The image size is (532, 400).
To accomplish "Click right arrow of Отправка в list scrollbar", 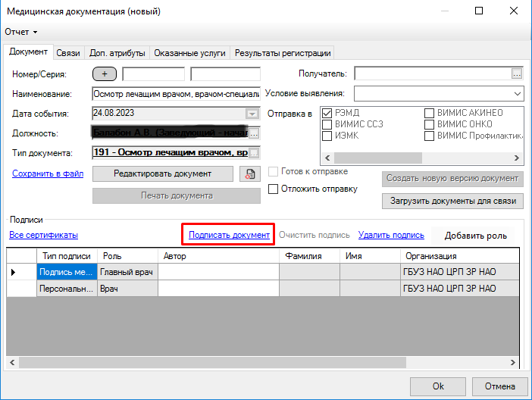I will [x=516, y=158].
